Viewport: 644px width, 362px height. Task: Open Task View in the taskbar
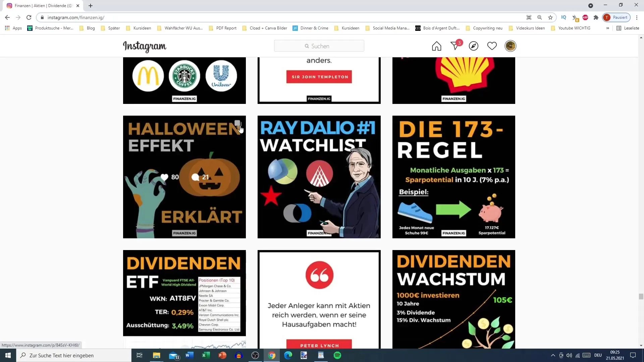140,355
